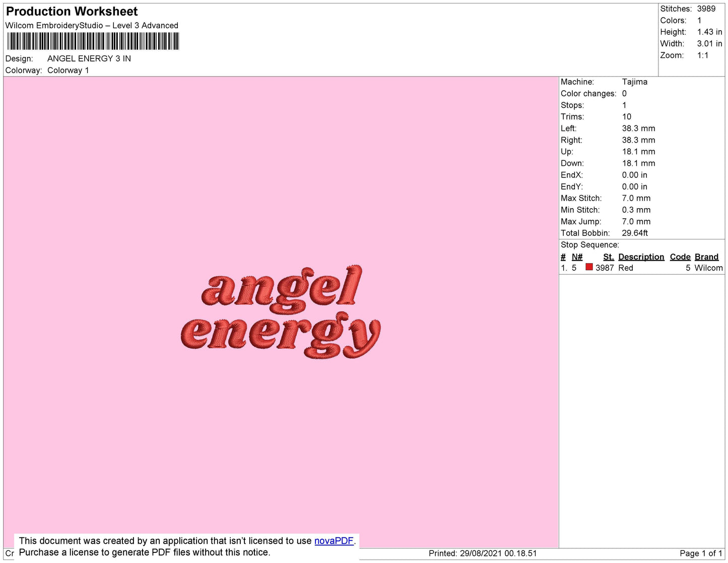728x563 pixels.
Task: Click the 'Red' description in stop sequence row
Action: [626, 268]
